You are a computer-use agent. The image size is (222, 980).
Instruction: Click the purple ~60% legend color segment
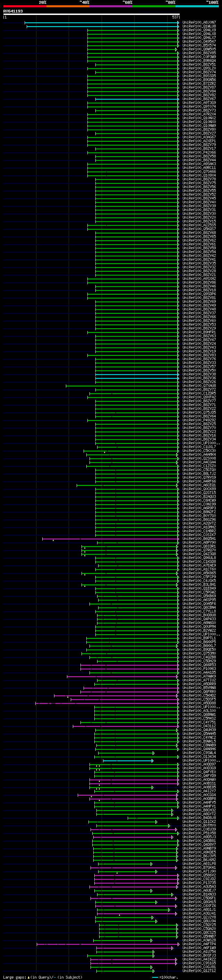point(111,6)
